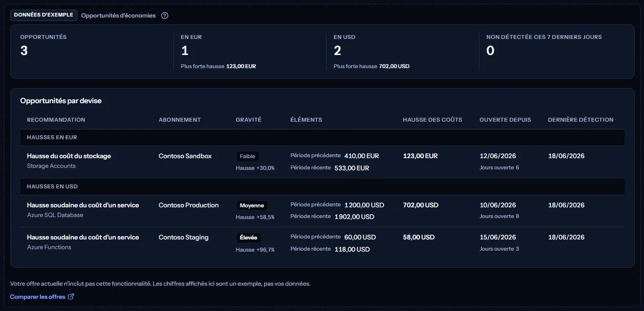This screenshot has width=644, height=311.
Task: Click the 18/06/2026 date in Contoso Staging row
Action: click(x=567, y=238)
